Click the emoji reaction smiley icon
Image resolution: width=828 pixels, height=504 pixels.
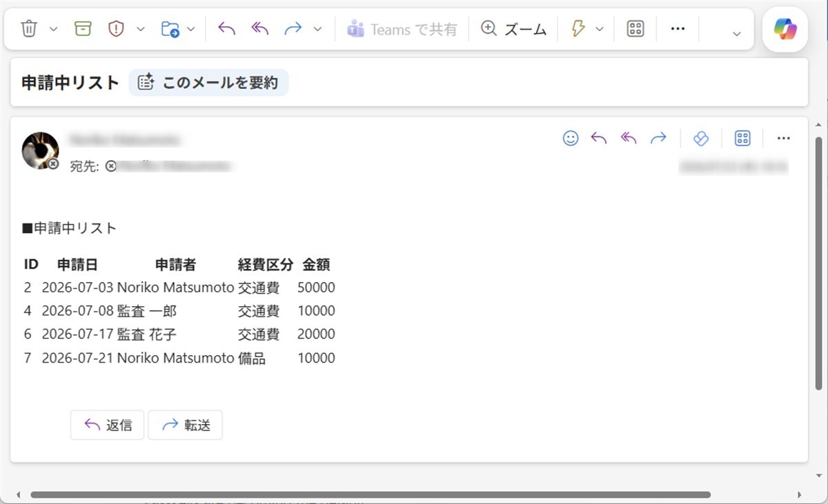pyautogui.click(x=571, y=138)
